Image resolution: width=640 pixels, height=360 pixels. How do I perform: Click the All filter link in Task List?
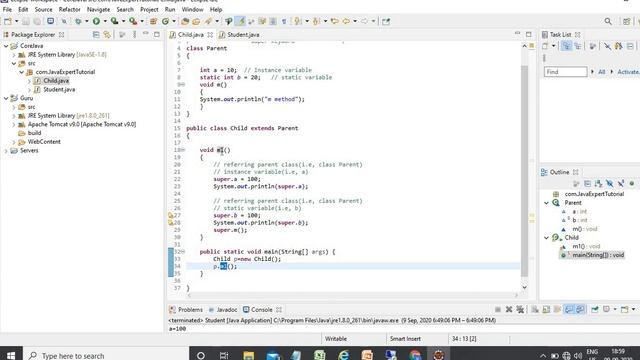coord(601,72)
